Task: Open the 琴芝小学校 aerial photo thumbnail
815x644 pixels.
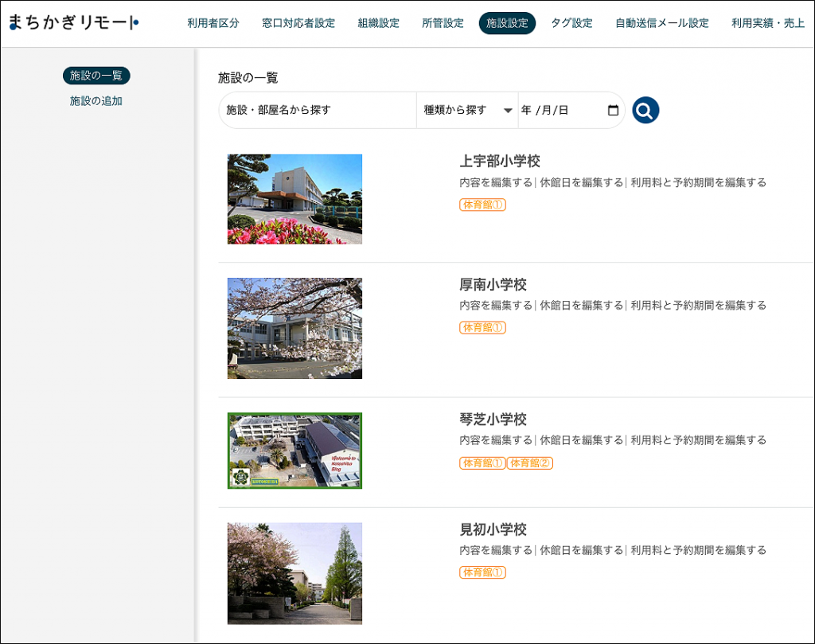Action: pos(294,451)
